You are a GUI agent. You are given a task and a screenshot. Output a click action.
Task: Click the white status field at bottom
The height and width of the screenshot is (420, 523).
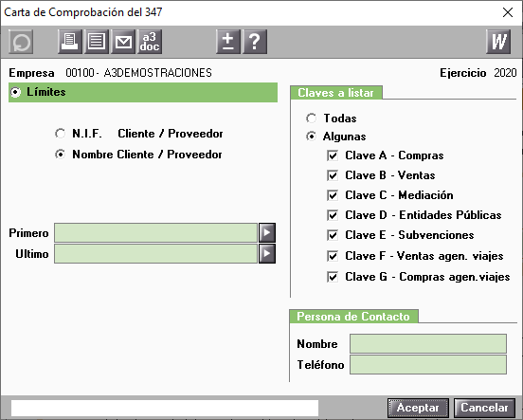(x=165, y=408)
